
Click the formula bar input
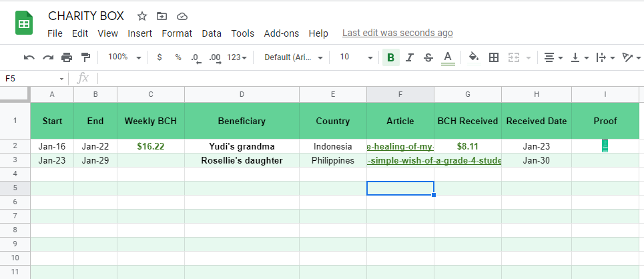point(370,78)
